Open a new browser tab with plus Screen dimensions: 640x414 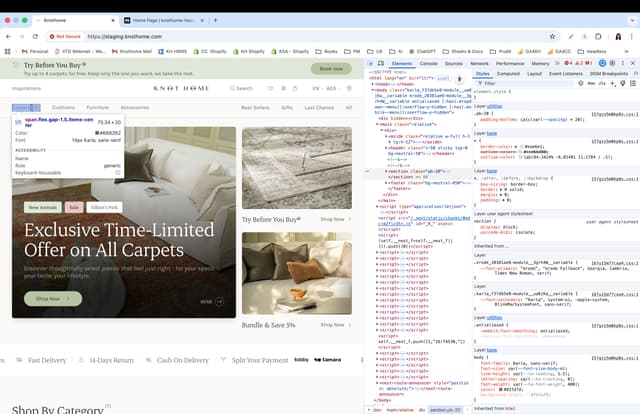pos(216,20)
